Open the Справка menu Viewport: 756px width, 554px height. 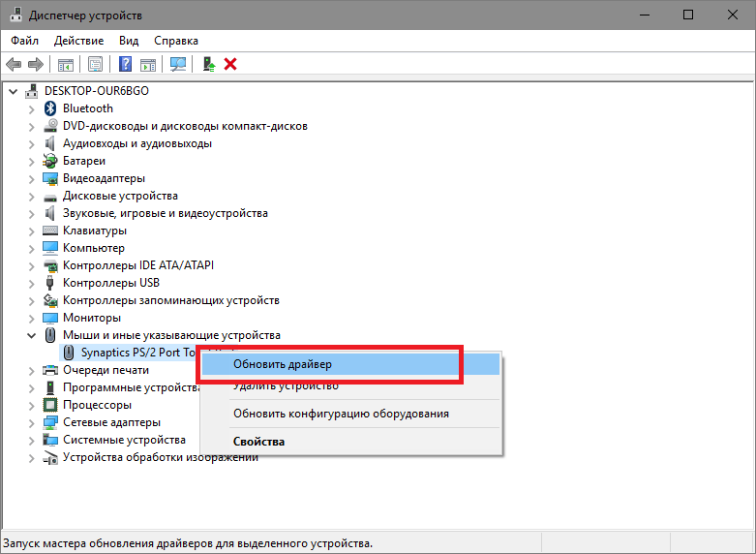coord(176,41)
